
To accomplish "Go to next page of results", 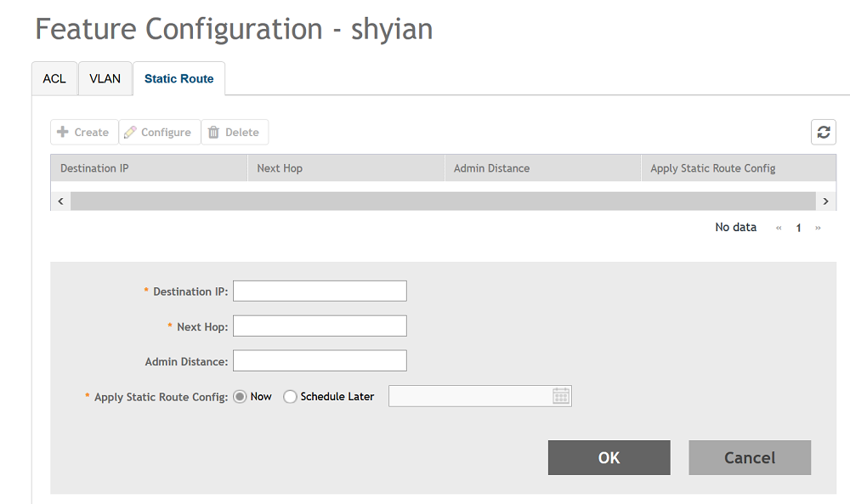I will pyautogui.click(x=818, y=228).
